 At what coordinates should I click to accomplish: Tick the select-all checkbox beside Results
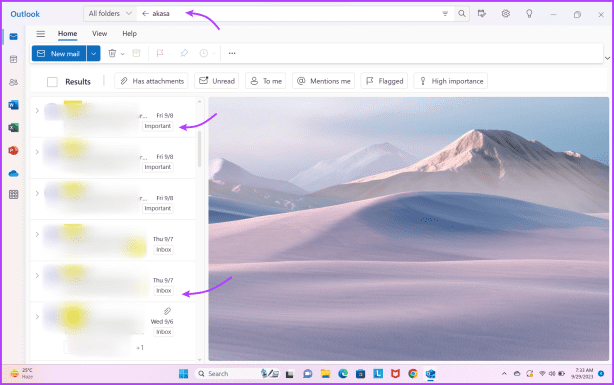click(x=52, y=82)
